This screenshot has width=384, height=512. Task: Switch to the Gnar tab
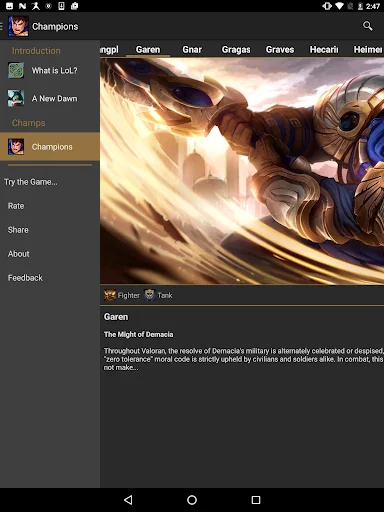click(192, 49)
